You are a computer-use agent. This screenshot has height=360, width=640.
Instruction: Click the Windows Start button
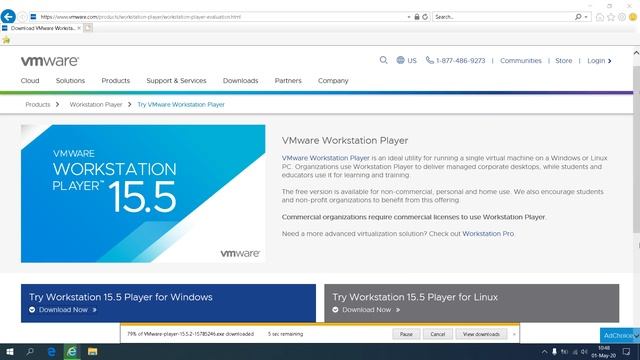(x=10, y=351)
